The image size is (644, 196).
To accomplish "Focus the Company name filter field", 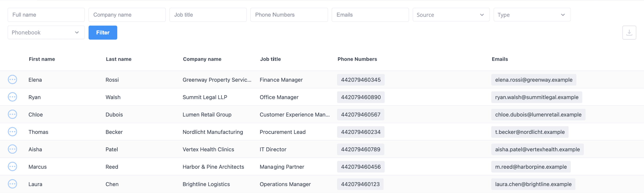I will [x=127, y=15].
